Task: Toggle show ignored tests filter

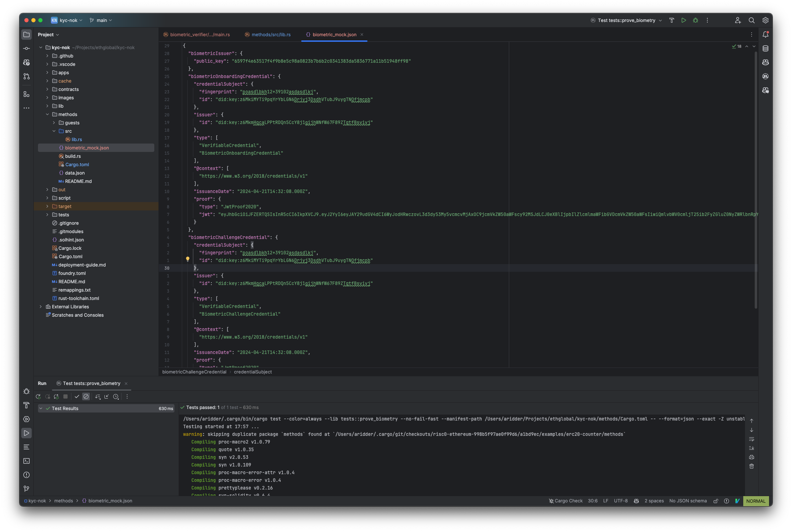Action: [86, 396]
